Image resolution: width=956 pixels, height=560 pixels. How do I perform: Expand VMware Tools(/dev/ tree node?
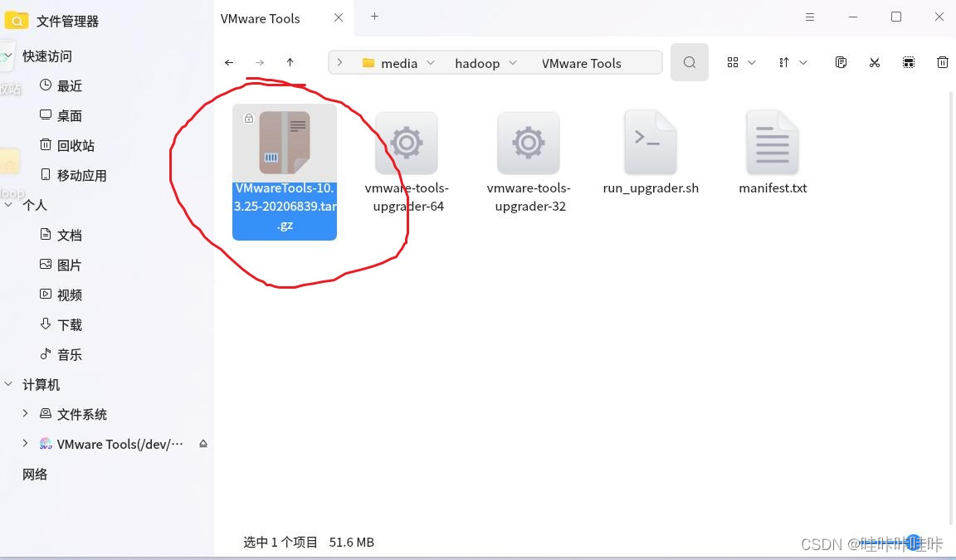(x=25, y=443)
